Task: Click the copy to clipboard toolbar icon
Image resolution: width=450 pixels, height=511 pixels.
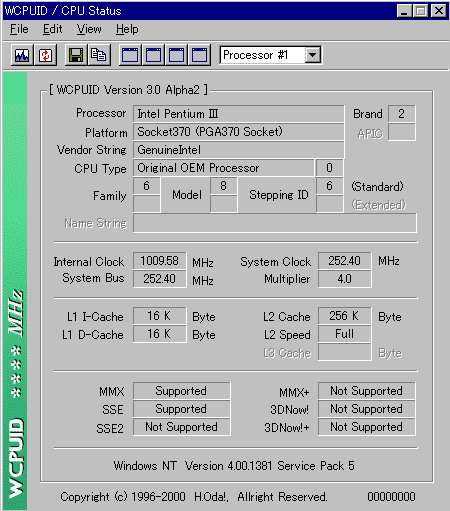Action: click(x=99, y=55)
